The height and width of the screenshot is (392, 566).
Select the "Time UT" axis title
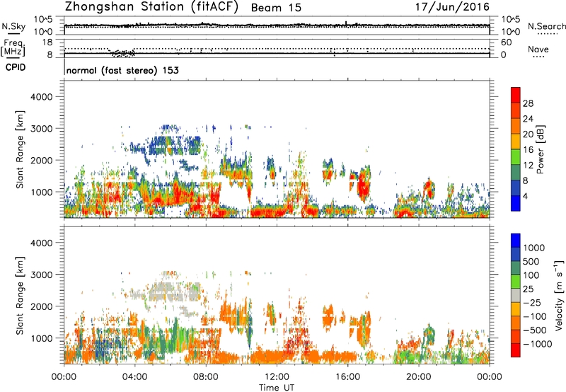click(x=277, y=388)
